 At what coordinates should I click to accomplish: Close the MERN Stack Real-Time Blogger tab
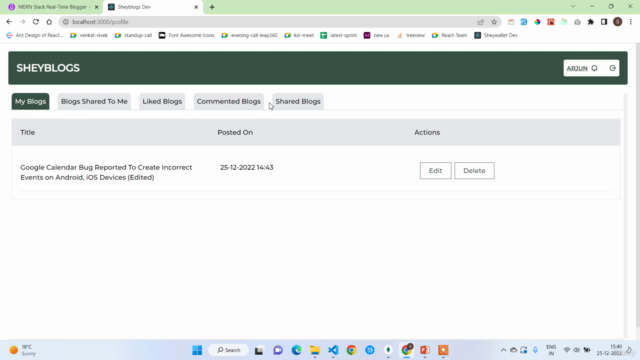[x=97, y=7]
